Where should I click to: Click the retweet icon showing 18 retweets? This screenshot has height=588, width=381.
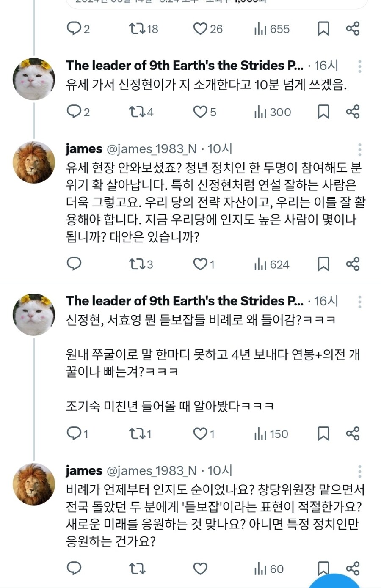[138, 29]
